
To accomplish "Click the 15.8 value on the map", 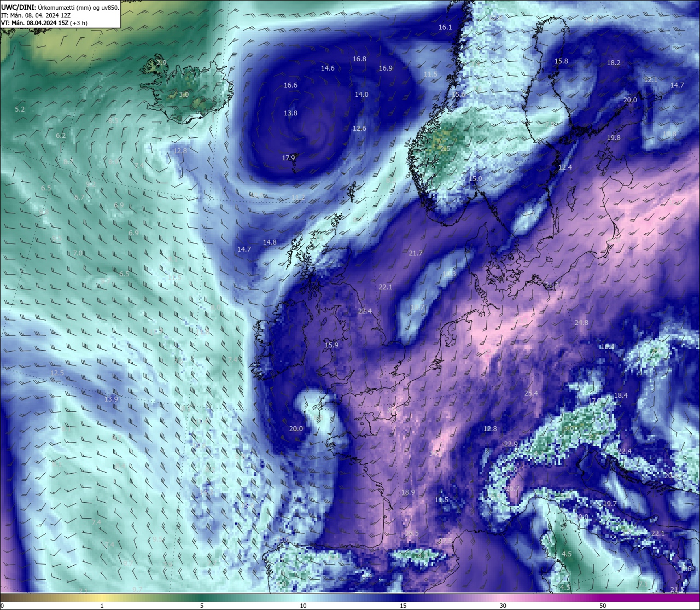I will 561,61.
